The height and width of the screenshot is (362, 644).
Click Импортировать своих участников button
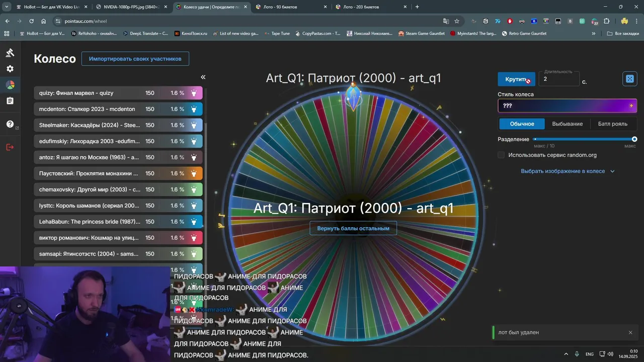click(x=135, y=59)
